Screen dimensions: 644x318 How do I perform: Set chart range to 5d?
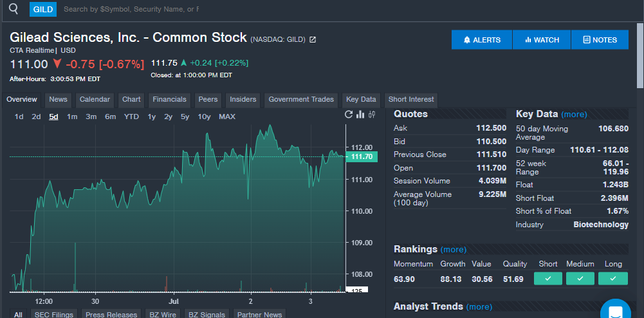point(53,117)
